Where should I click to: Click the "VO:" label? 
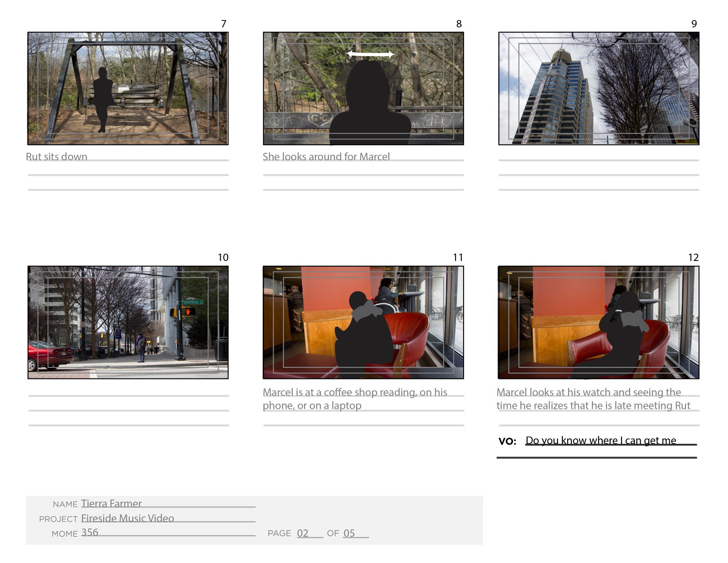(507, 441)
